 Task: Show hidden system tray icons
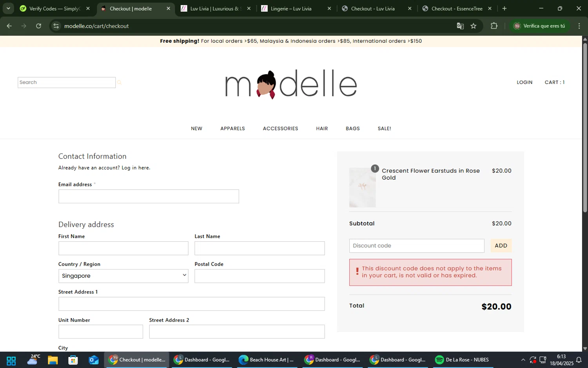523,360
